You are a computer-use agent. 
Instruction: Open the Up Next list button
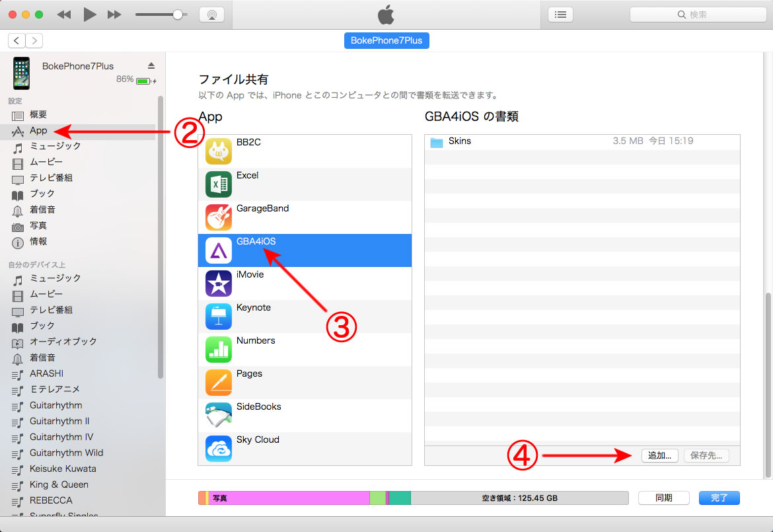point(560,15)
